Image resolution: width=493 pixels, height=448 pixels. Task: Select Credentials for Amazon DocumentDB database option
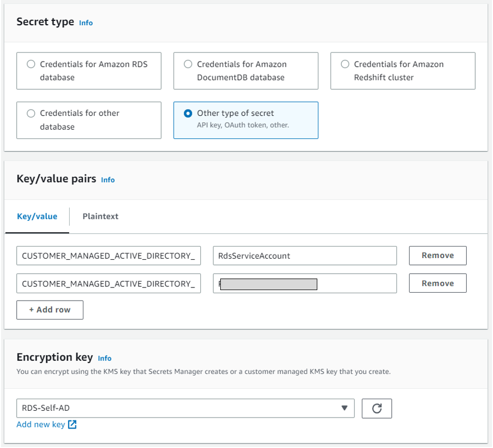click(x=188, y=65)
